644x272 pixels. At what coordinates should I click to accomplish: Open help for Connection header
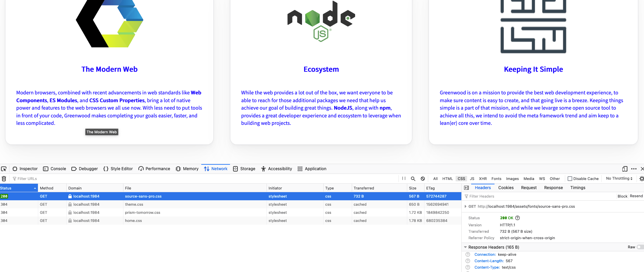(x=468, y=254)
